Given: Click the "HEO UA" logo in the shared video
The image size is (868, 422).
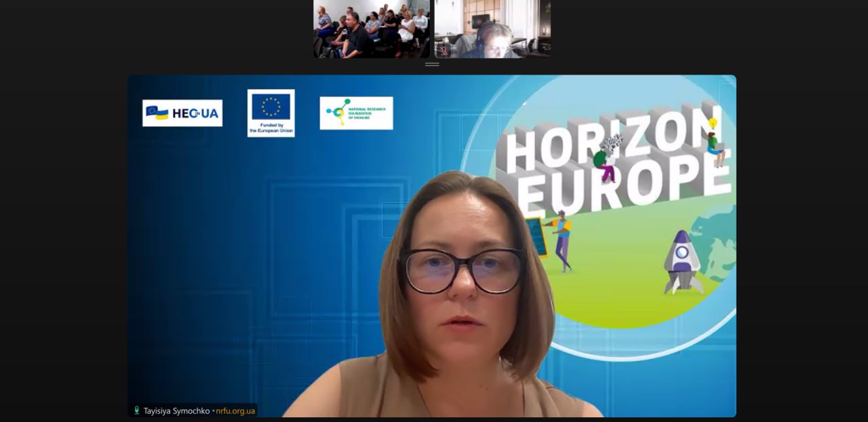Looking at the screenshot, I should (182, 113).
